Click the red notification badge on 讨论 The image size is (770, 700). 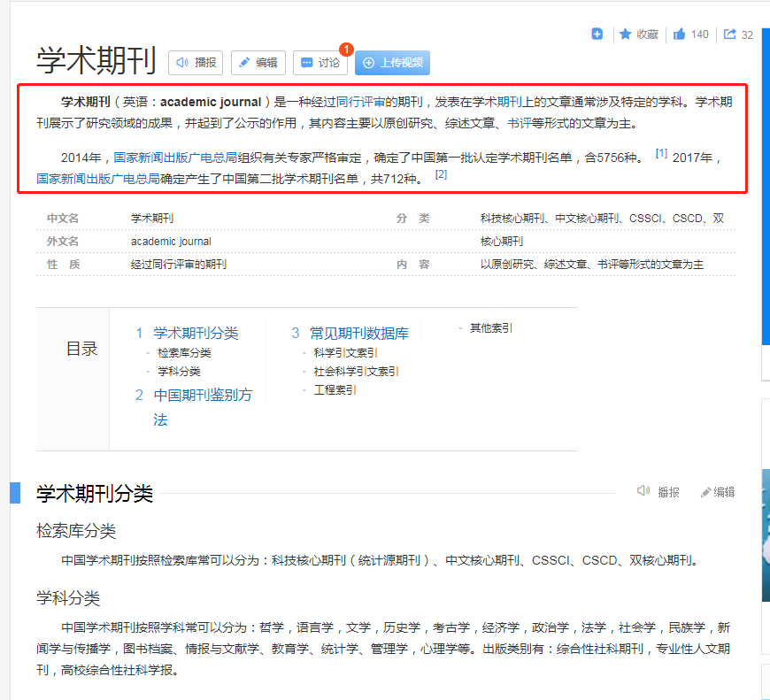pos(346,49)
